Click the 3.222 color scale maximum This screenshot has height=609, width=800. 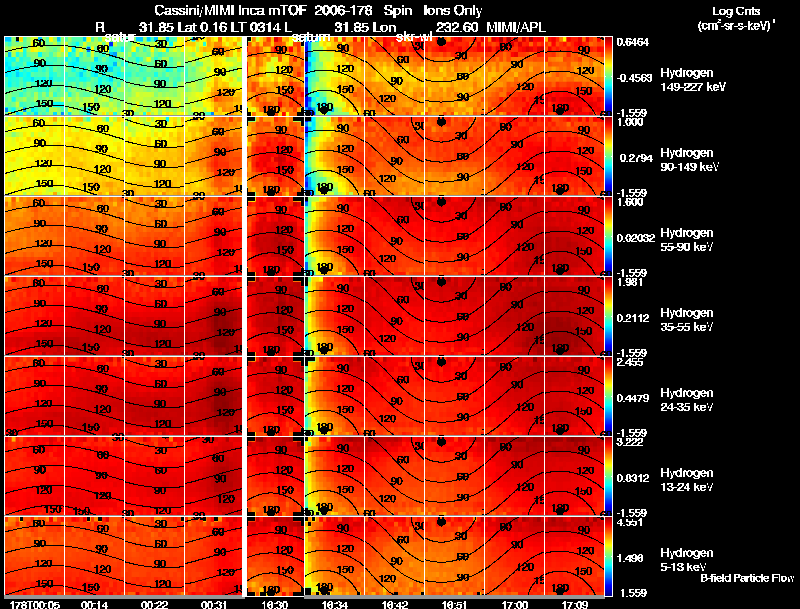click(631, 442)
